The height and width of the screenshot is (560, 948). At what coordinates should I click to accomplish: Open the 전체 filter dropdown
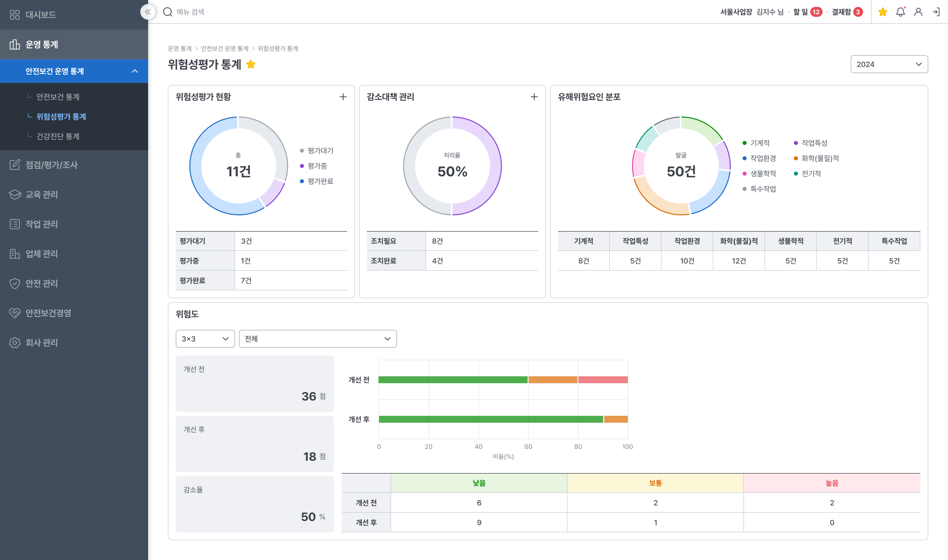point(317,339)
